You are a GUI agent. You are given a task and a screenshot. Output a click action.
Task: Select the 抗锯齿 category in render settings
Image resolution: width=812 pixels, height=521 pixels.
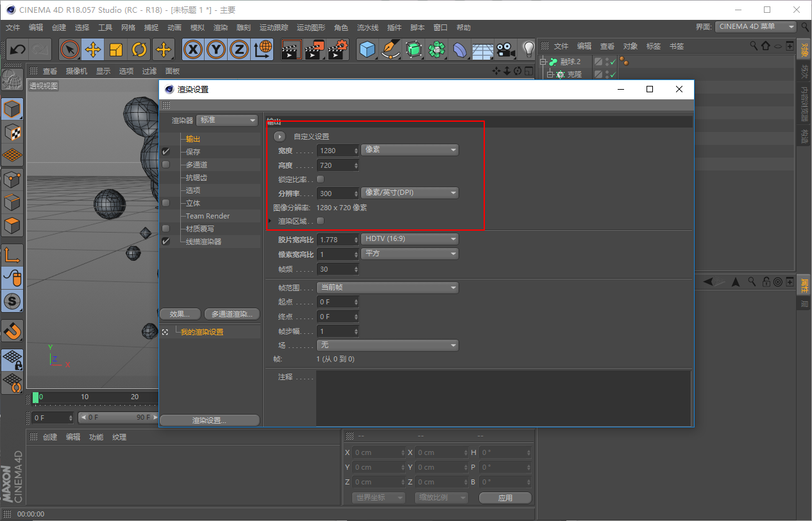[197, 178]
